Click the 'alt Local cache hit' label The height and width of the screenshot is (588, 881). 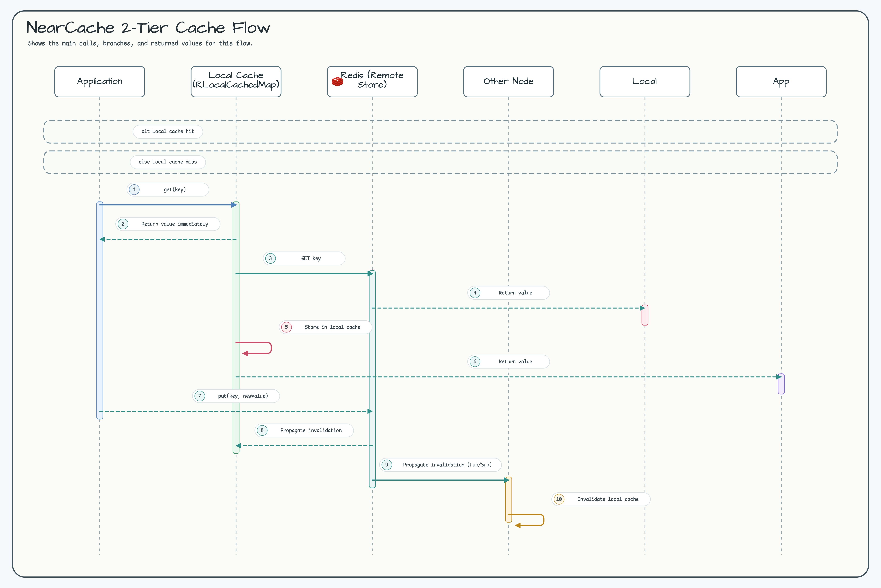point(168,132)
